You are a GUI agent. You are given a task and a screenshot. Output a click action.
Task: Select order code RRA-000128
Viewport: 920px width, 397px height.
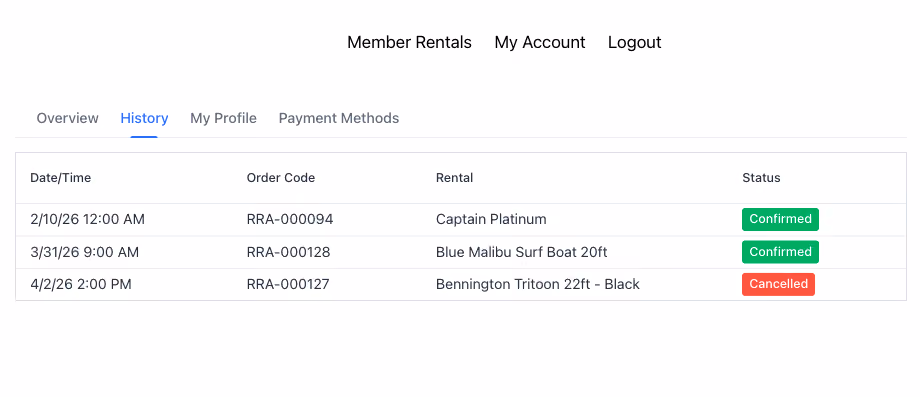tap(288, 252)
